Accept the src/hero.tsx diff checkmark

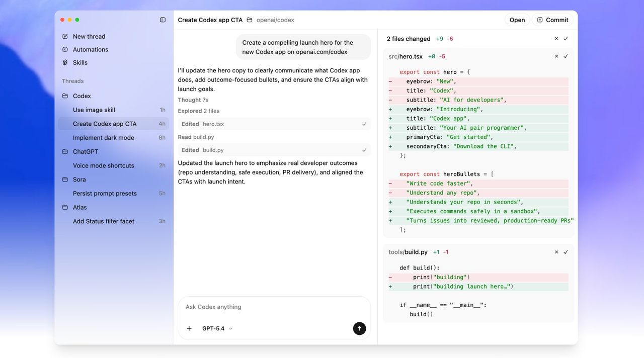point(566,56)
